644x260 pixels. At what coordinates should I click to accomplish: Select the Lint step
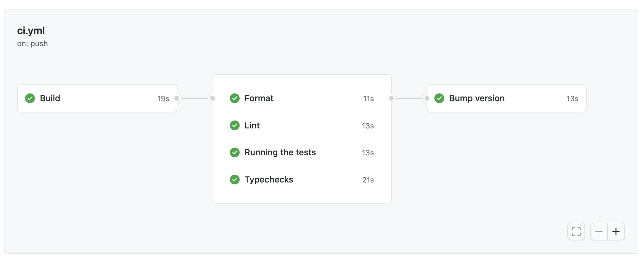coord(252,126)
